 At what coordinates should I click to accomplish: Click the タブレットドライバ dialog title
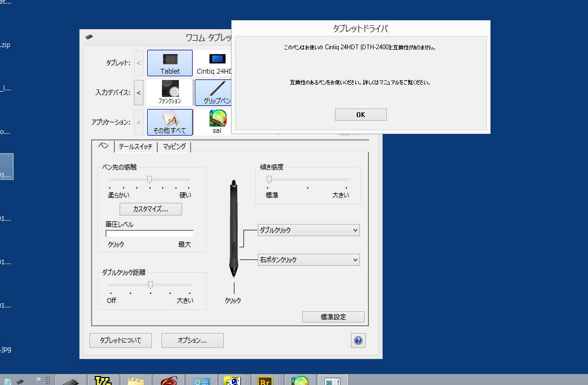pyautogui.click(x=361, y=29)
